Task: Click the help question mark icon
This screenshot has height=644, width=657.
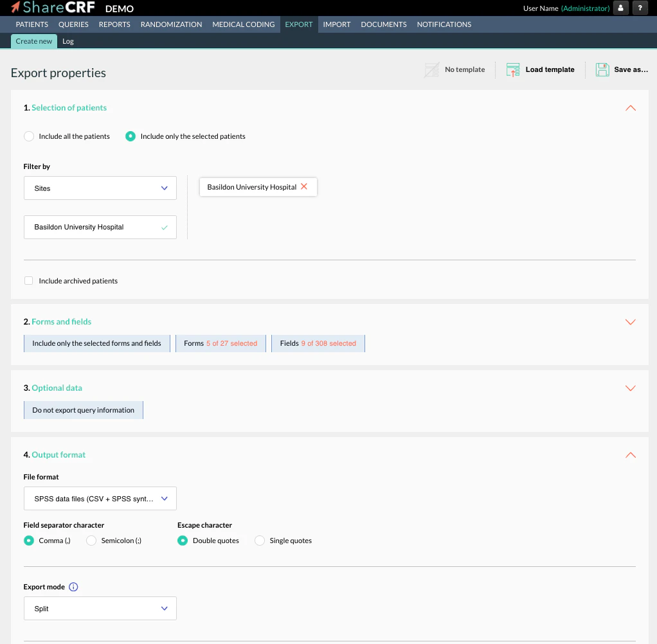Action: 640,8
